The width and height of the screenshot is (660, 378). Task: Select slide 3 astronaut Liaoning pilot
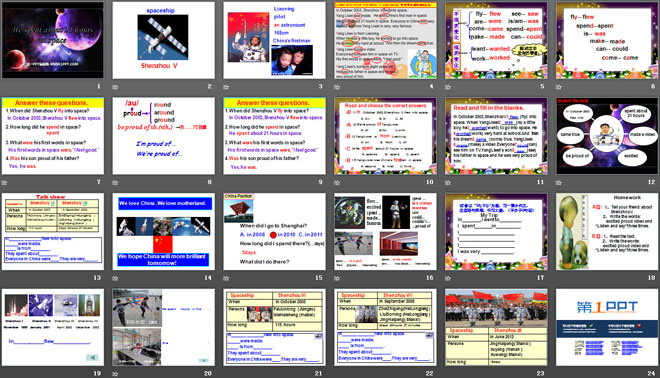[274, 40]
